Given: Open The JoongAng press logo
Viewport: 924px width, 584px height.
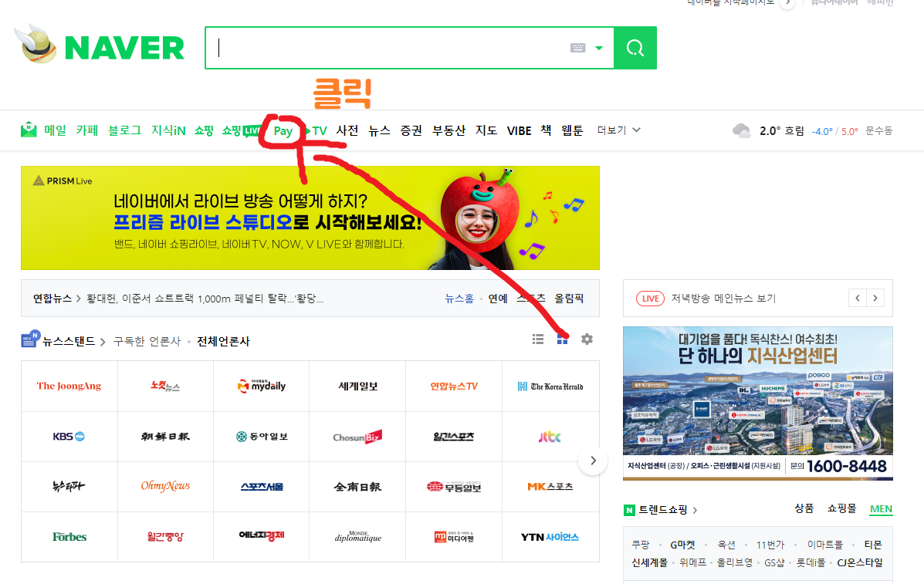Looking at the screenshot, I should tap(69, 387).
